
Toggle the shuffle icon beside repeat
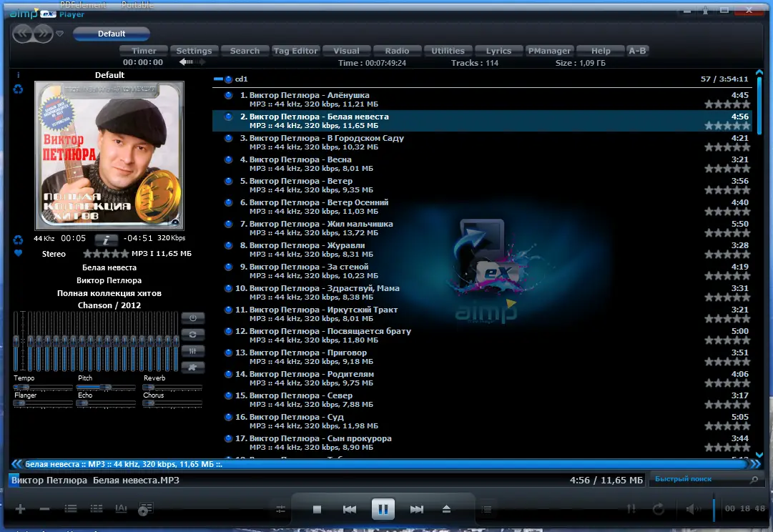[631, 509]
